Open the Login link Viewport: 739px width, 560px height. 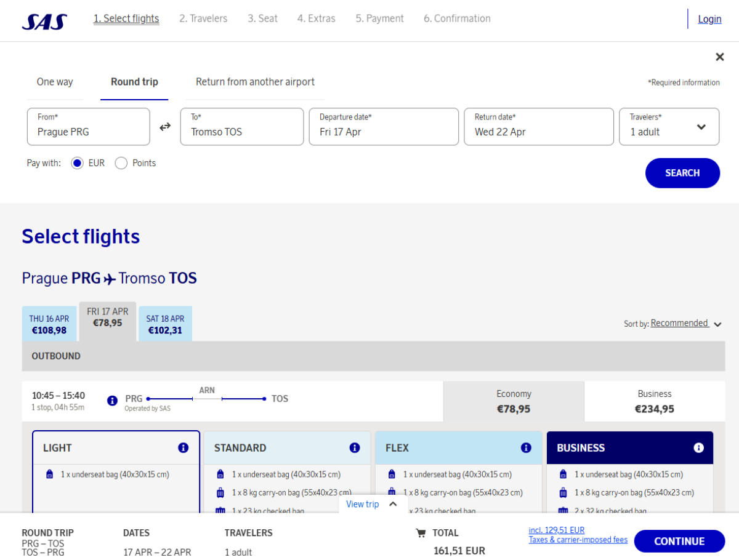tap(709, 19)
